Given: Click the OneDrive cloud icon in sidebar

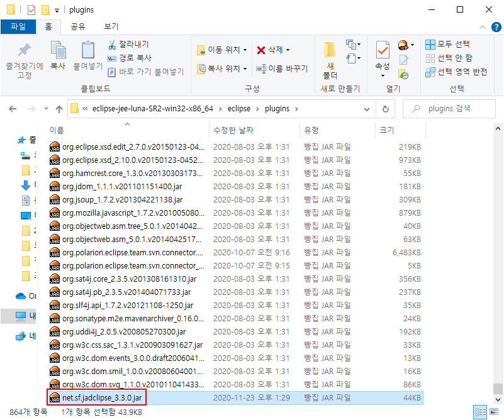Looking at the screenshot, I should (x=21, y=296).
